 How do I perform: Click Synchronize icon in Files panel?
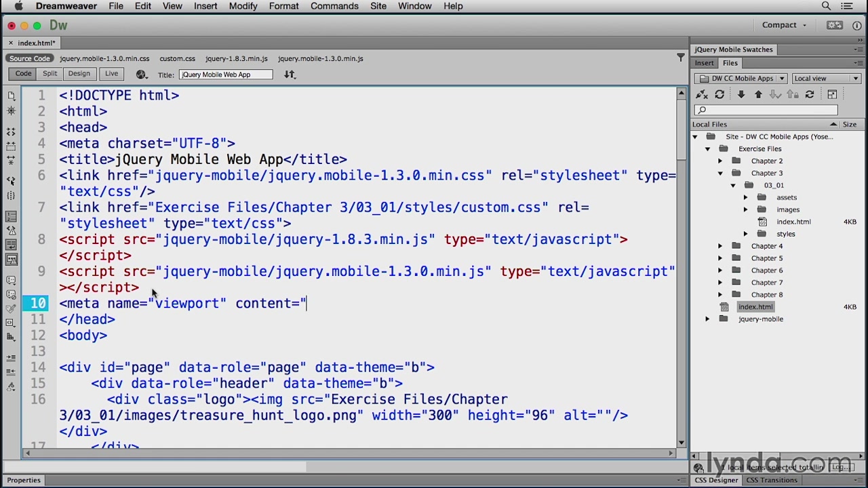(x=809, y=95)
